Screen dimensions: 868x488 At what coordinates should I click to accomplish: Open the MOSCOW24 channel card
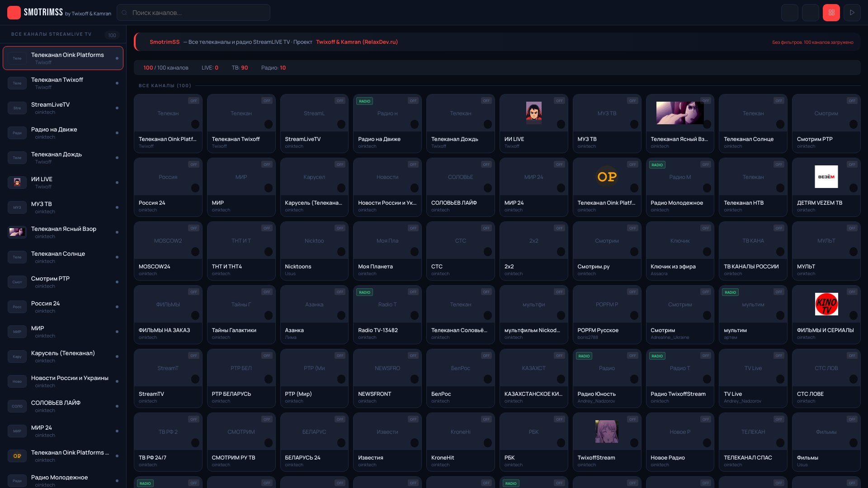coord(168,251)
